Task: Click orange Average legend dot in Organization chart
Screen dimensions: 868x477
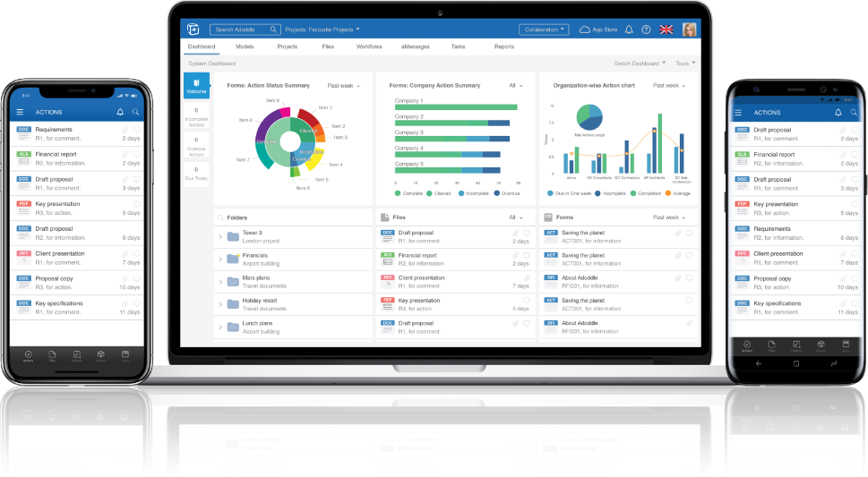Action: [668, 193]
